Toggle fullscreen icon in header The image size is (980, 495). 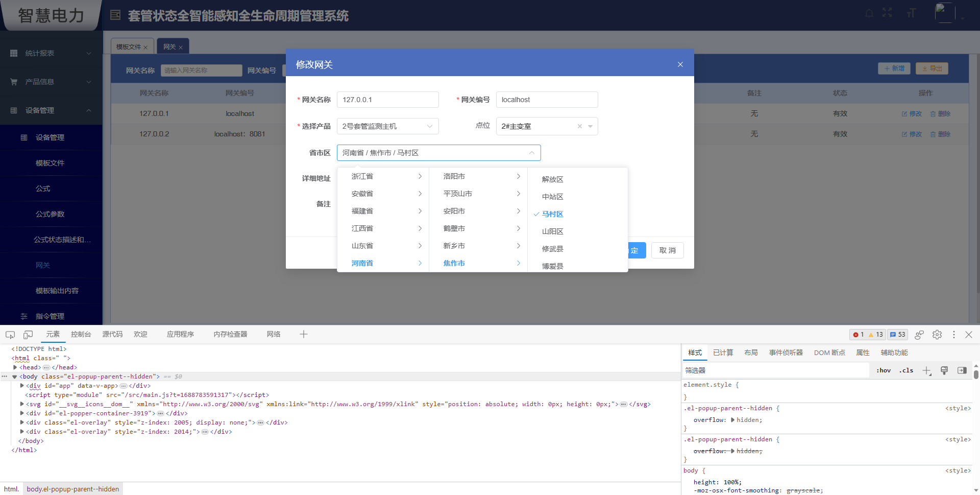pyautogui.click(x=887, y=13)
